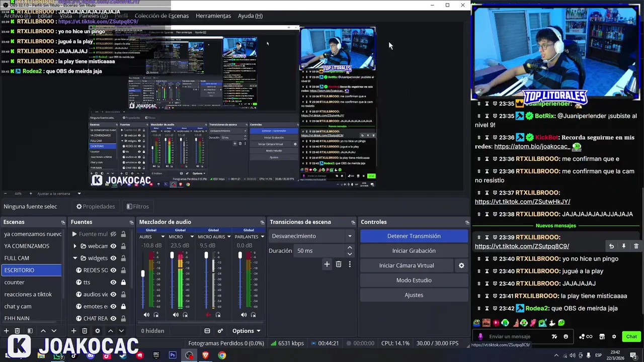The image size is (644, 362).
Task: Open the Ajustar a la ventana zoom dropdown
Action: tap(79, 193)
